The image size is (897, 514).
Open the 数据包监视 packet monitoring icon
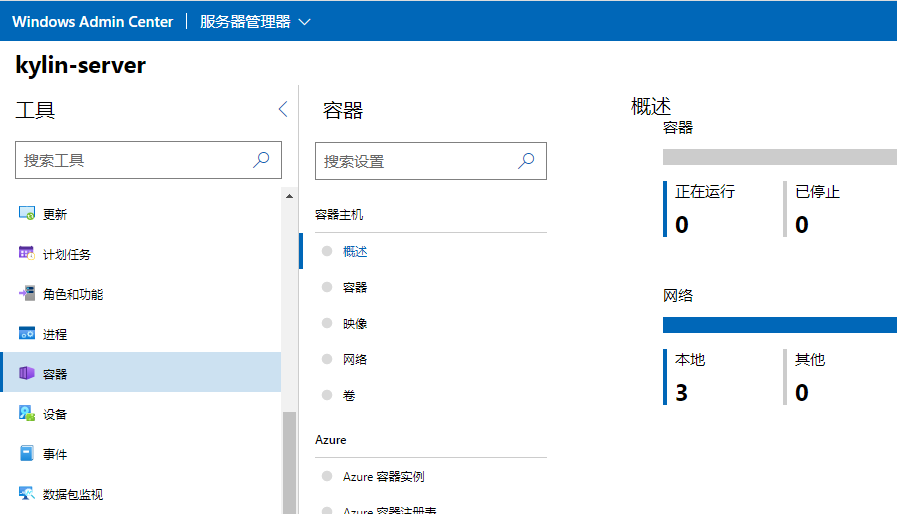tap(27, 493)
